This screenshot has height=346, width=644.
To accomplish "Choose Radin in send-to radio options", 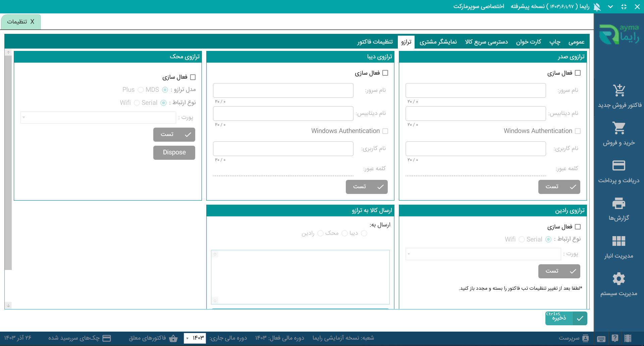I will pyautogui.click(x=320, y=233).
